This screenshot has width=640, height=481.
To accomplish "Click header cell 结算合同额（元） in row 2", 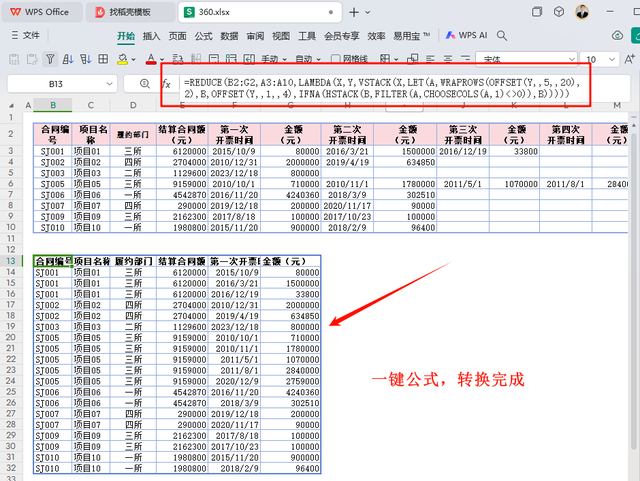I will [182, 135].
